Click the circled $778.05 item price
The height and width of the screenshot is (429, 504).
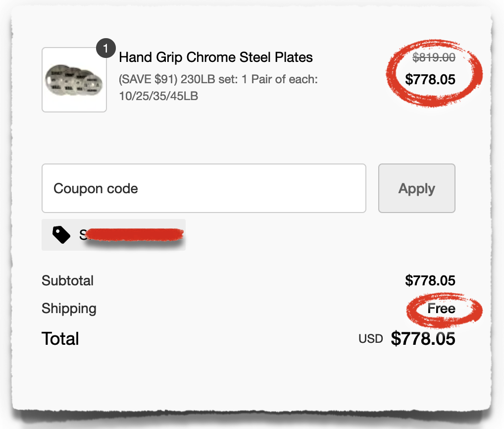(430, 79)
